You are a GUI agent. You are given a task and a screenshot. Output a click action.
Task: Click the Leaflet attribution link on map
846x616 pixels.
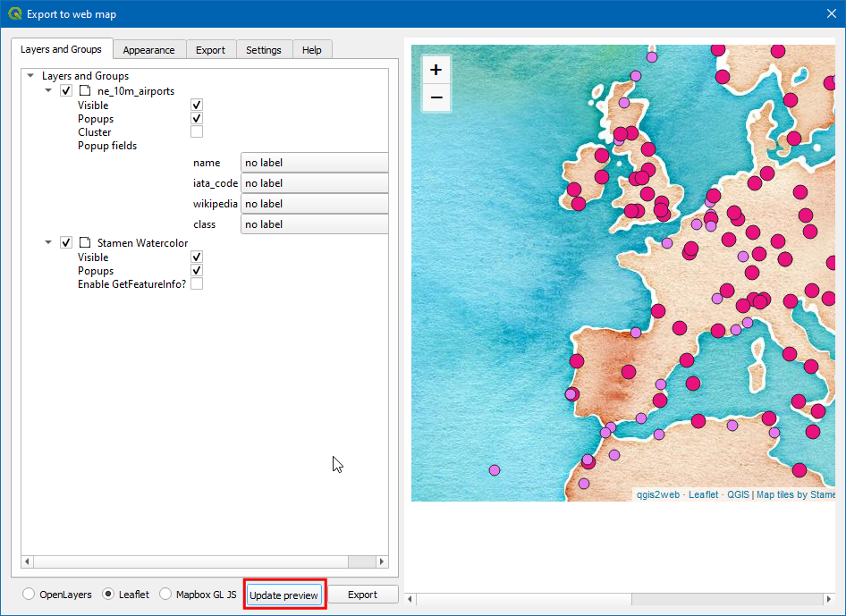[x=703, y=494]
